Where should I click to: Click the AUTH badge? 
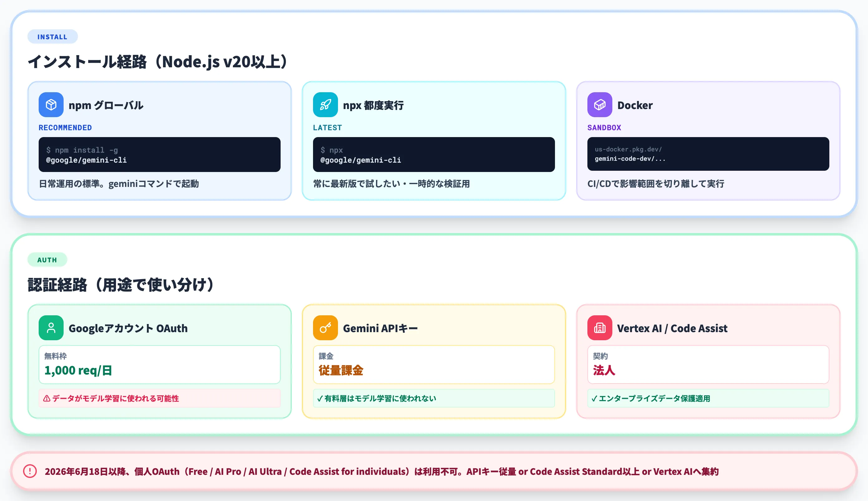click(x=47, y=260)
